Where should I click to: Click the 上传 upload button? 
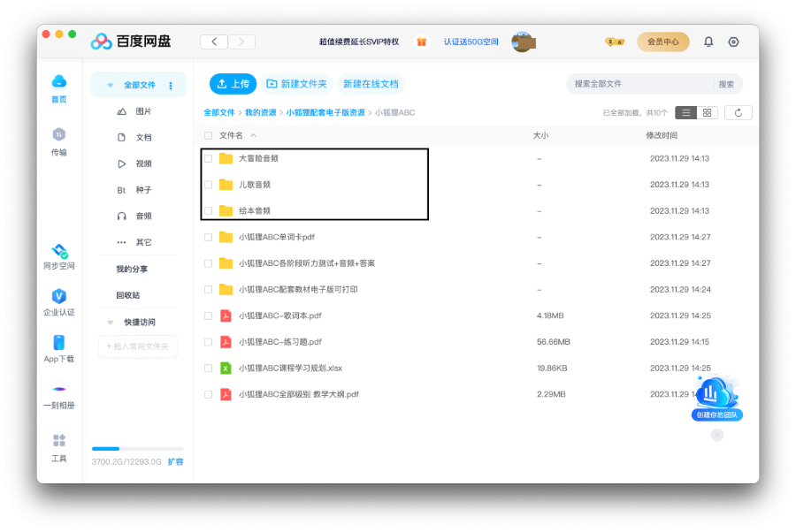coord(233,82)
